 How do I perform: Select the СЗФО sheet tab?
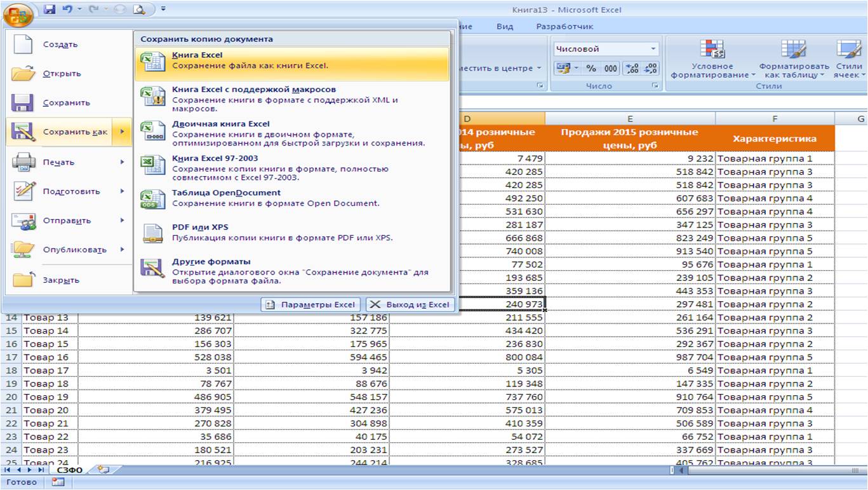(70, 470)
